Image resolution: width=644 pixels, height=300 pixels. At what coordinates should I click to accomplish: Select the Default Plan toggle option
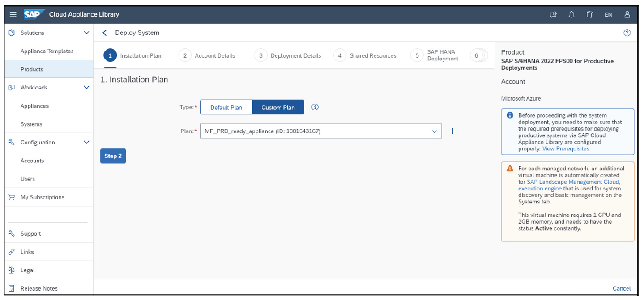click(226, 107)
